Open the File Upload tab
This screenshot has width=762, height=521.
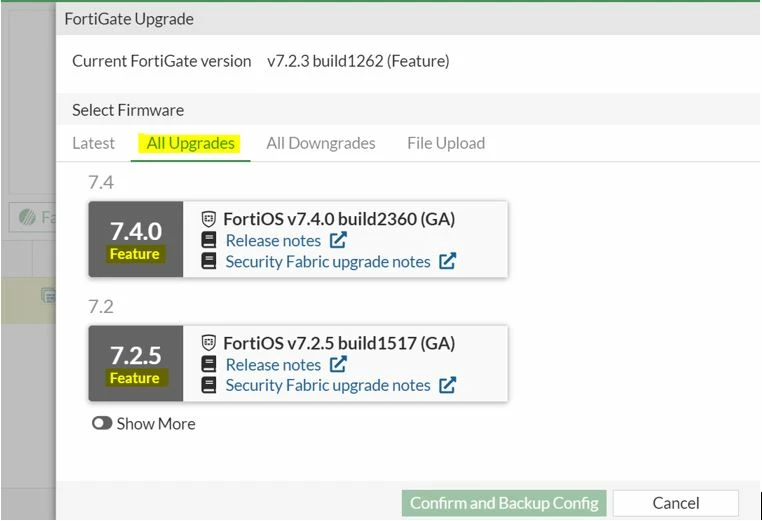(446, 143)
